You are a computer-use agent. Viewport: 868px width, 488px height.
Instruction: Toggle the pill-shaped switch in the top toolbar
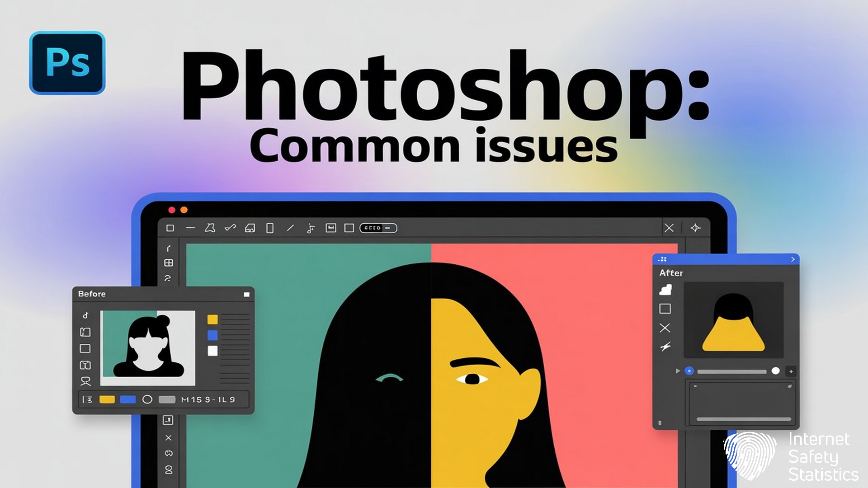pos(378,228)
